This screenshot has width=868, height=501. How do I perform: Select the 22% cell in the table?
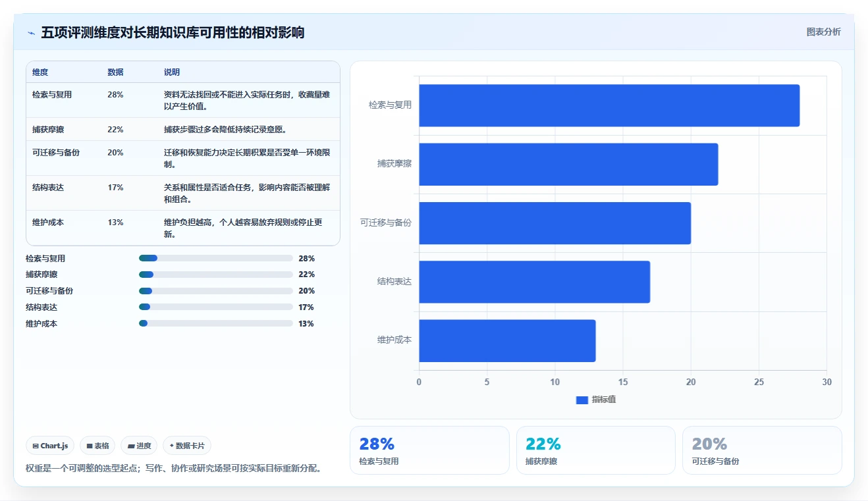click(115, 130)
